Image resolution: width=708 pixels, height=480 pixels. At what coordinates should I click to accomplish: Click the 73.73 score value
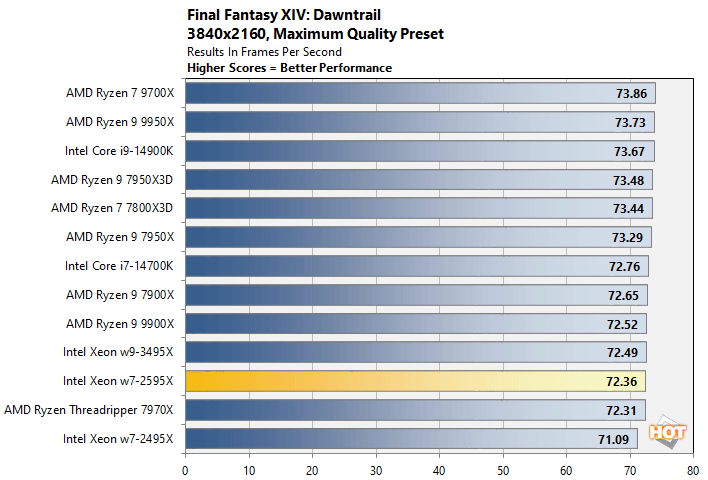630,122
